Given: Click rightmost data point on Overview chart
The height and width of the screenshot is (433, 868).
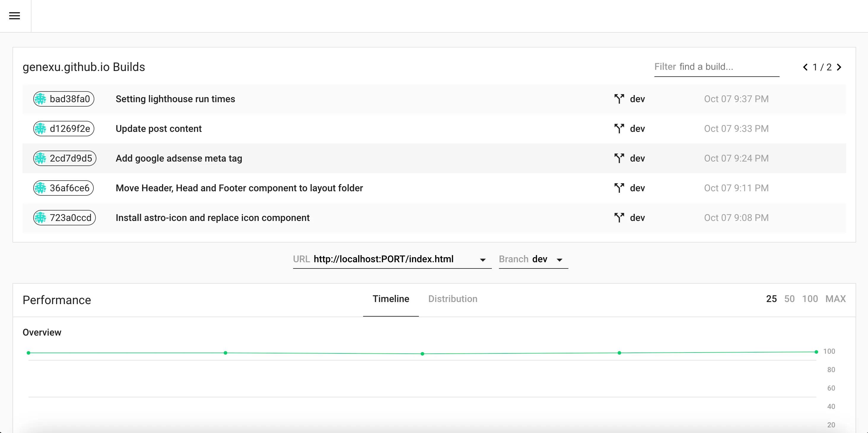Looking at the screenshot, I should click(816, 352).
